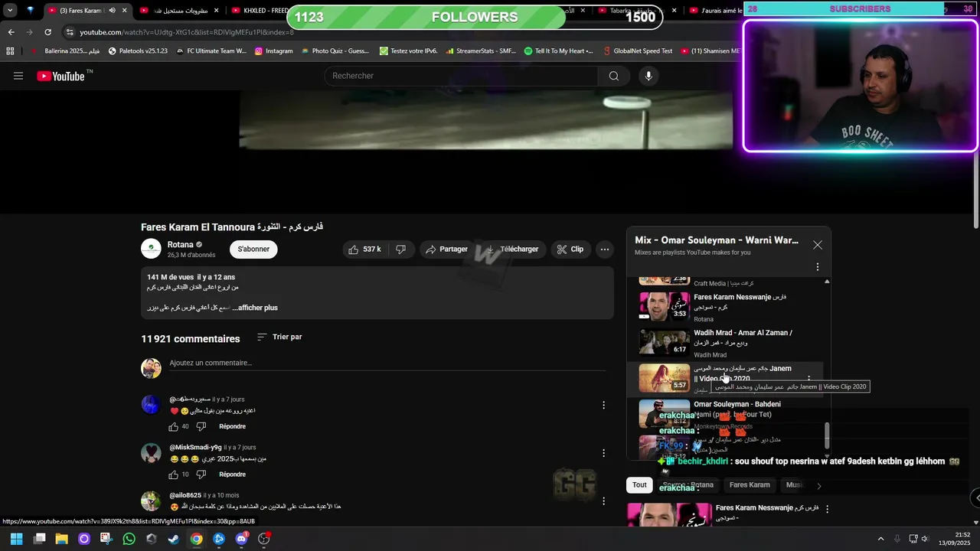Open FC Ultimate Team bookmark
980x551 pixels.
[x=211, y=51]
